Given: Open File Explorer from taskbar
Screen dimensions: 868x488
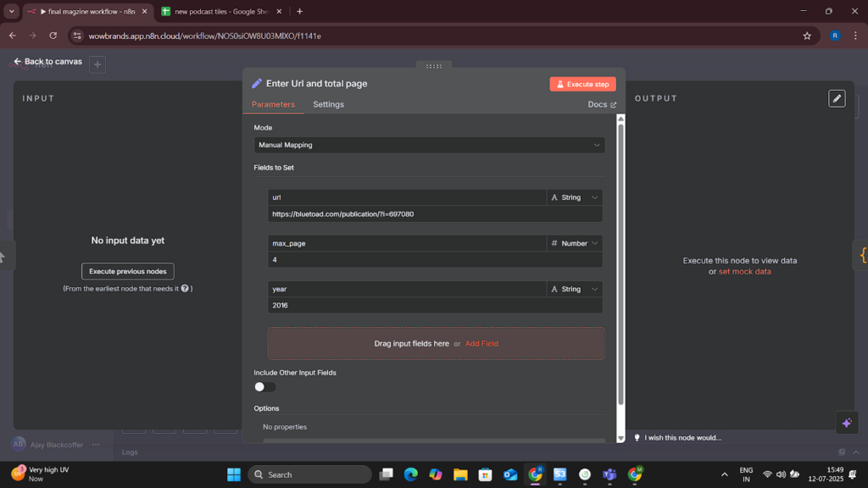Looking at the screenshot, I should (460, 474).
